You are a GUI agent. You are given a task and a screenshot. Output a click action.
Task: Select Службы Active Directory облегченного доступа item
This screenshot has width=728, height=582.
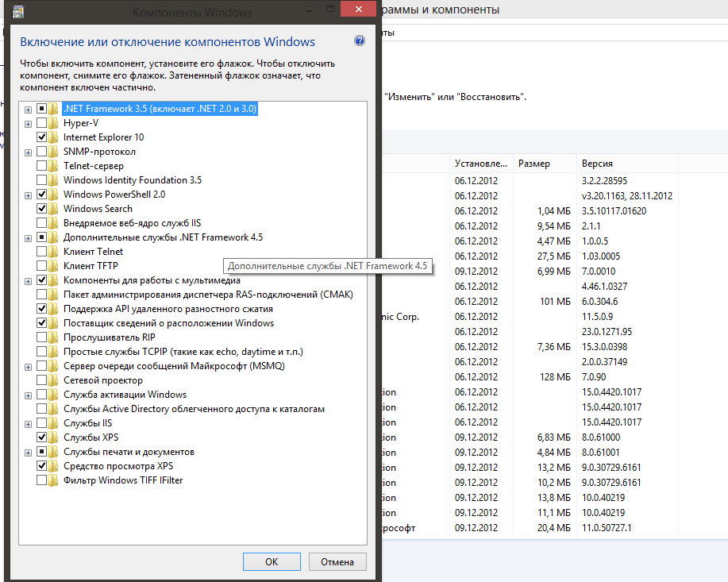coord(194,409)
